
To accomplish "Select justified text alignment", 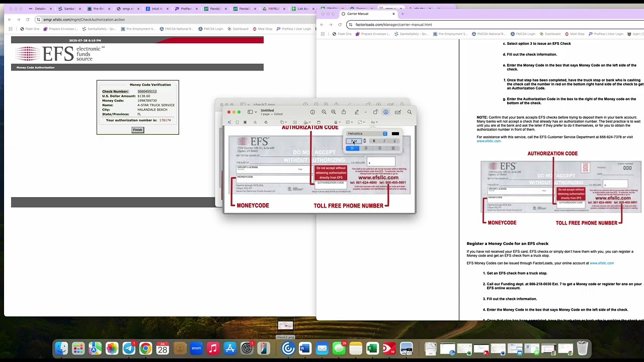I will pos(393,148).
